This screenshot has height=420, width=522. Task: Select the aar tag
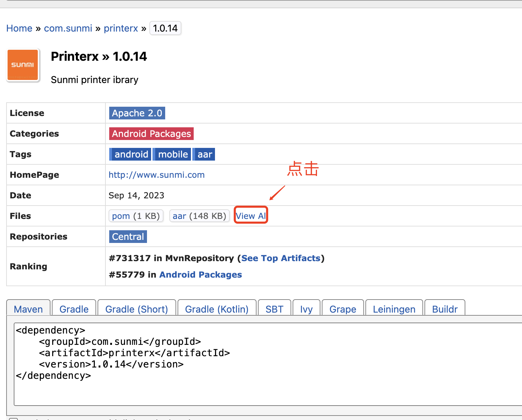tap(204, 154)
